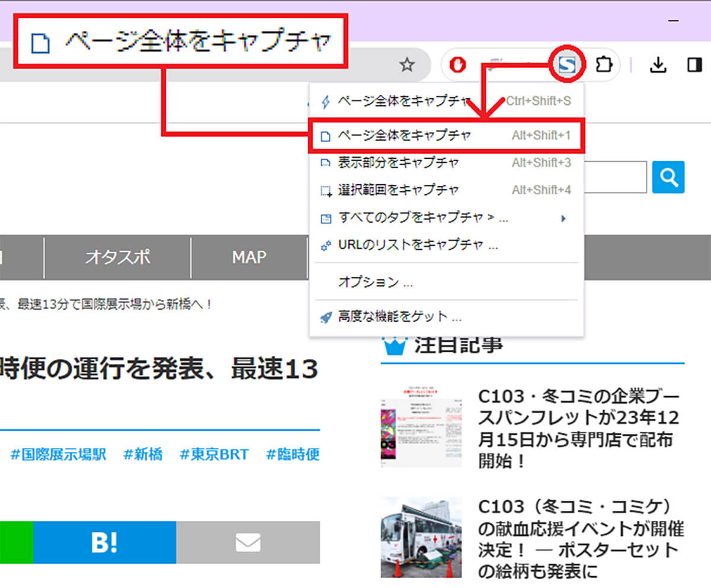Toggle the browser side panel icon
711x588 pixels.
pos(694,65)
